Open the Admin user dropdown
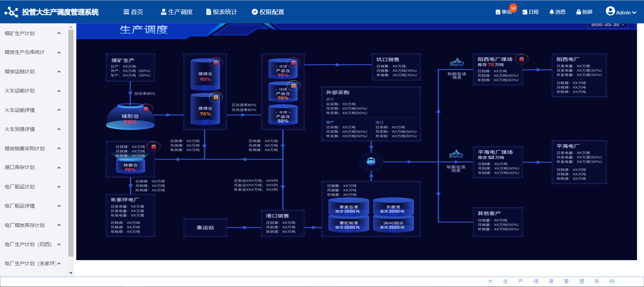 pos(621,12)
